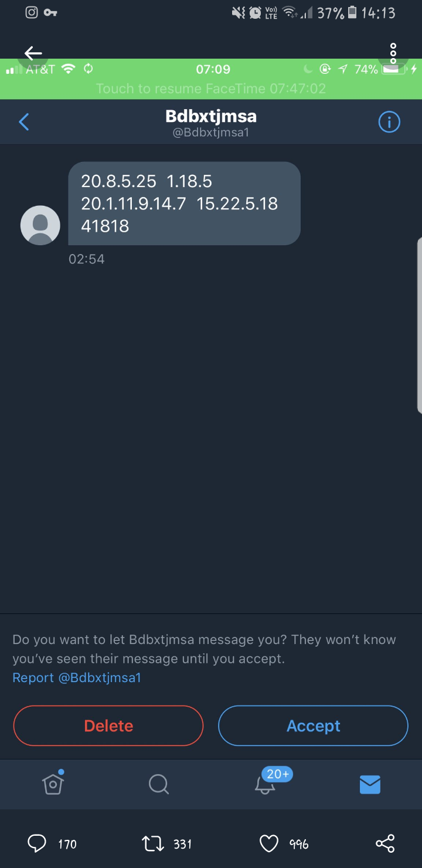The image size is (422, 868).
Task: Open the Messages envelope tab
Action: tap(370, 784)
